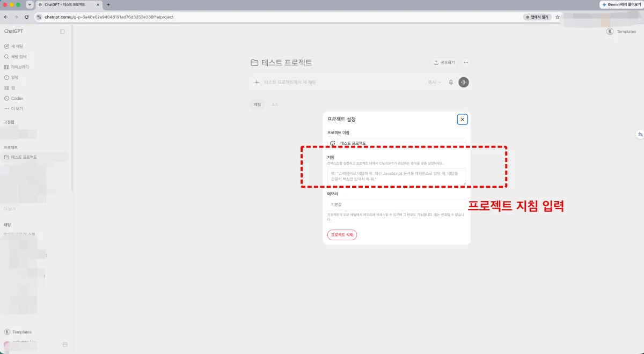Switch to the 채팅 tab
Viewport: 644px width, 354px height.
(x=257, y=105)
